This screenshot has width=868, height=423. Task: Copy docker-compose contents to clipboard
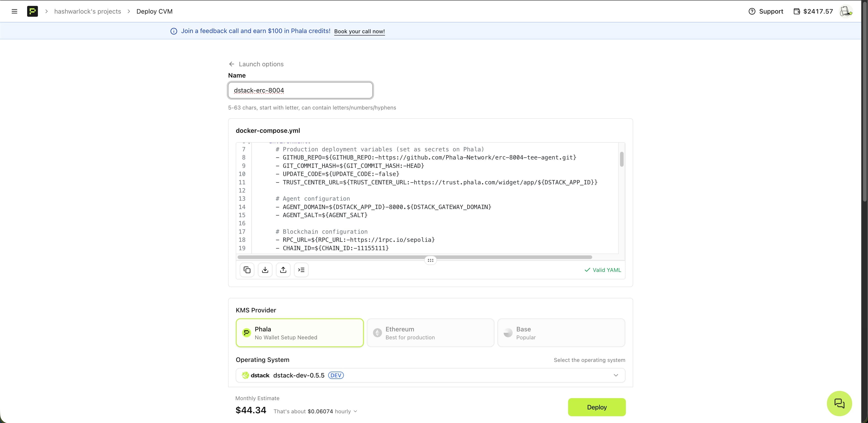(x=247, y=270)
